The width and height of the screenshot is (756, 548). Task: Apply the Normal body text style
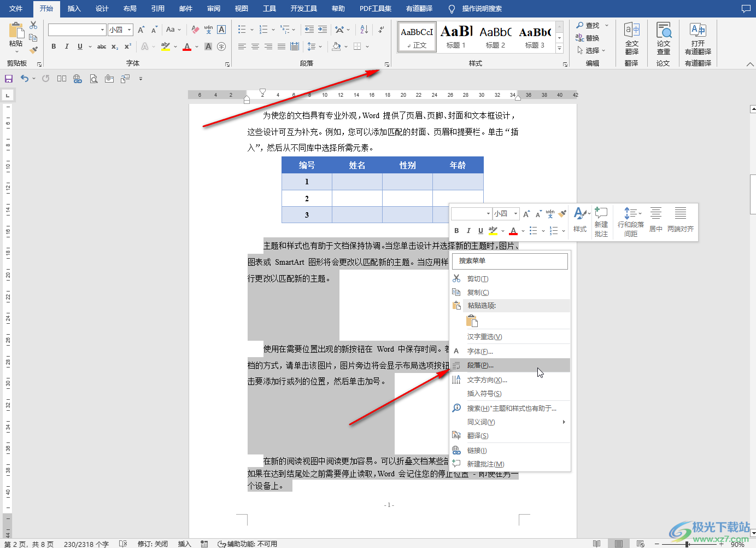coord(417,37)
